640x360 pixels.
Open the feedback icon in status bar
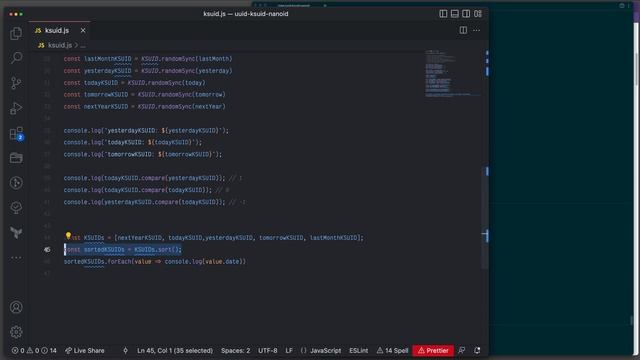462,351
